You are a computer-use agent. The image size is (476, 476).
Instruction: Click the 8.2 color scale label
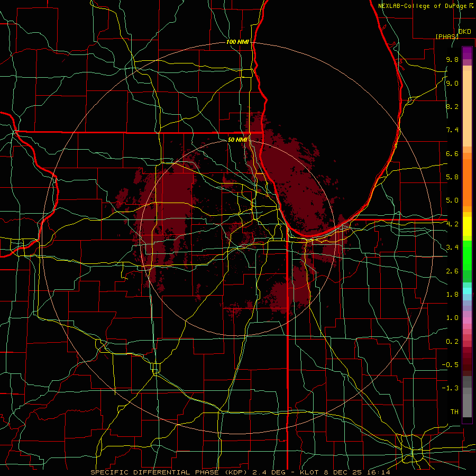(452, 106)
